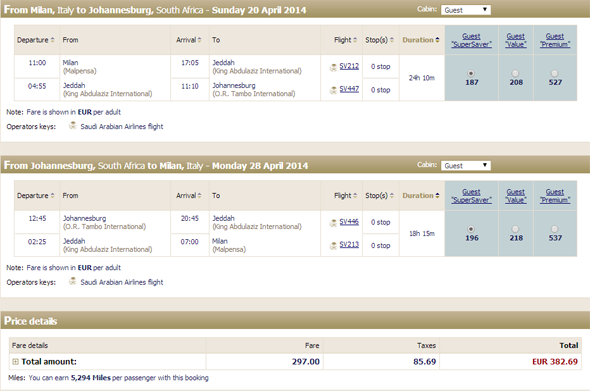The image size is (590, 391).
Task: Select the 187 Guest SuperSaver fare radio
Action: (471, 73)
